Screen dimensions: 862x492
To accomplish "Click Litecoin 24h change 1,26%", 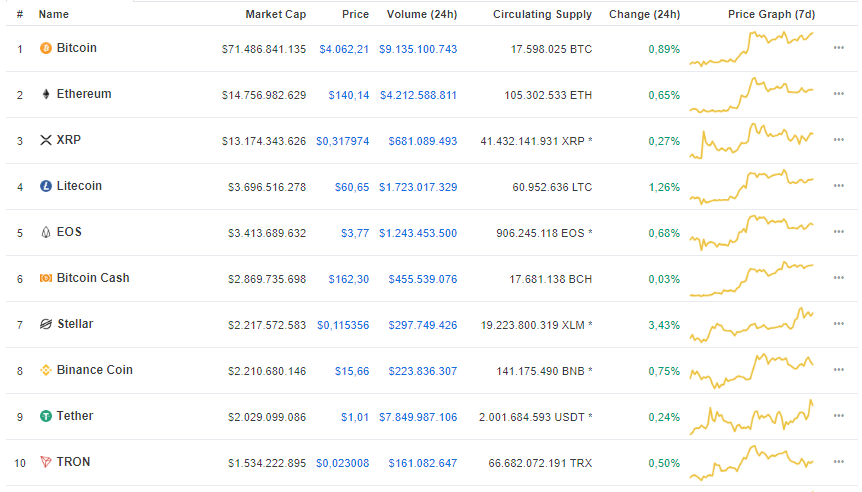I will click(x=664, y=187).
